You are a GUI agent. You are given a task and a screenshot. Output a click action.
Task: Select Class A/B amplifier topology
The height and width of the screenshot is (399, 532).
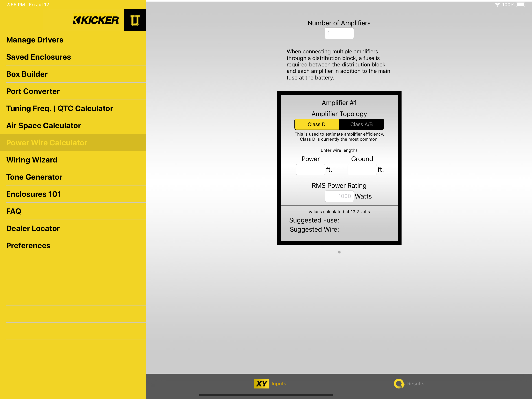click(x=361, y=124)
